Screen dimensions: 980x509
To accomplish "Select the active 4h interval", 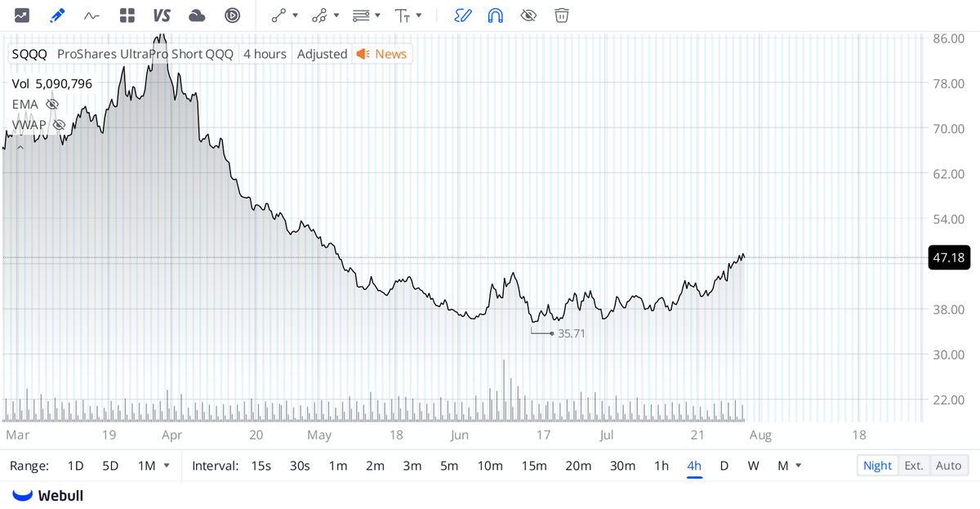I will (694, 466).
